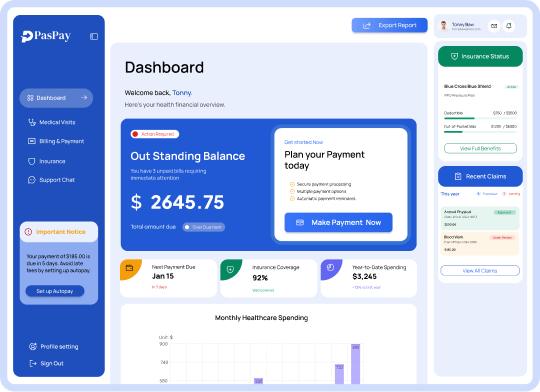Open Profile setting
Screen dimensions: 540x392
tap(54, 347)
